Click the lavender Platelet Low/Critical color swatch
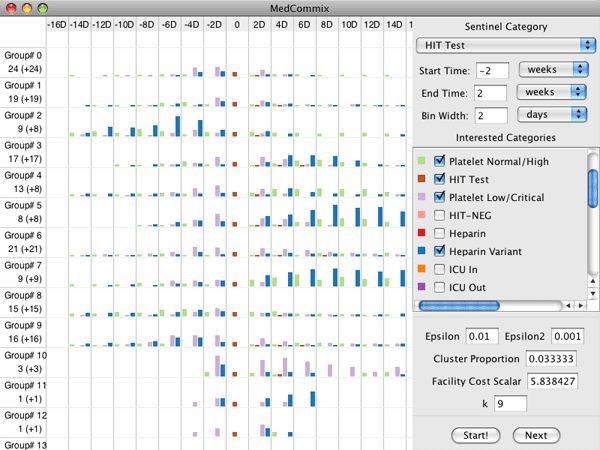The height and width of the screenshot is (450, 600). point(421,197)
